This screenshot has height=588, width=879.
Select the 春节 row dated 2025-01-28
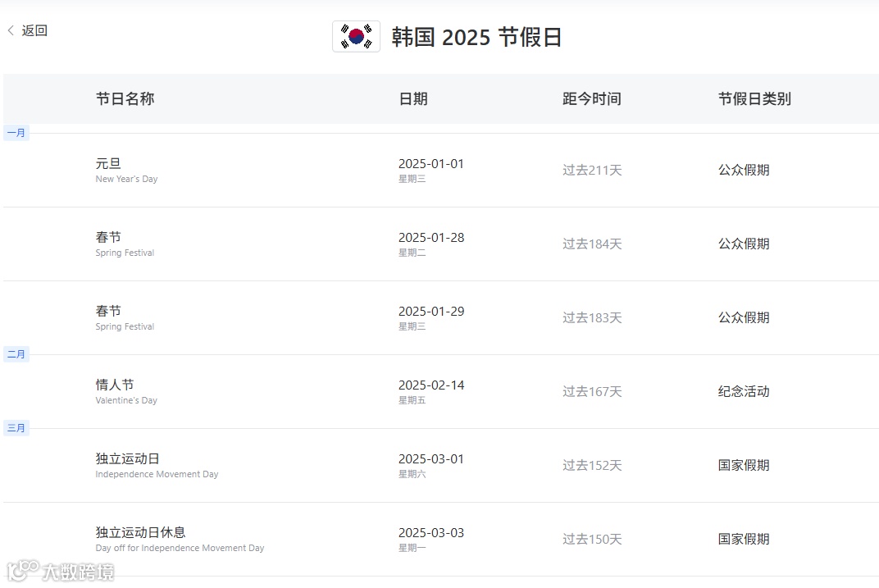click(441, 244)
